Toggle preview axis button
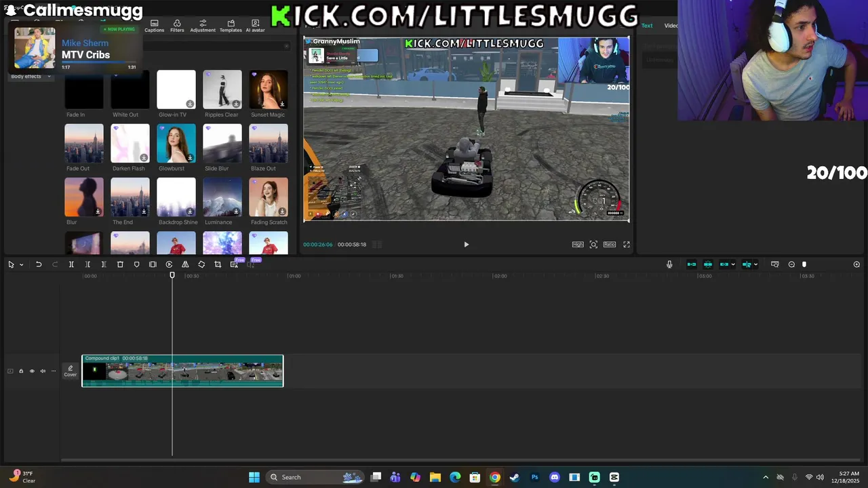868x488 pixels. [747, 264]
